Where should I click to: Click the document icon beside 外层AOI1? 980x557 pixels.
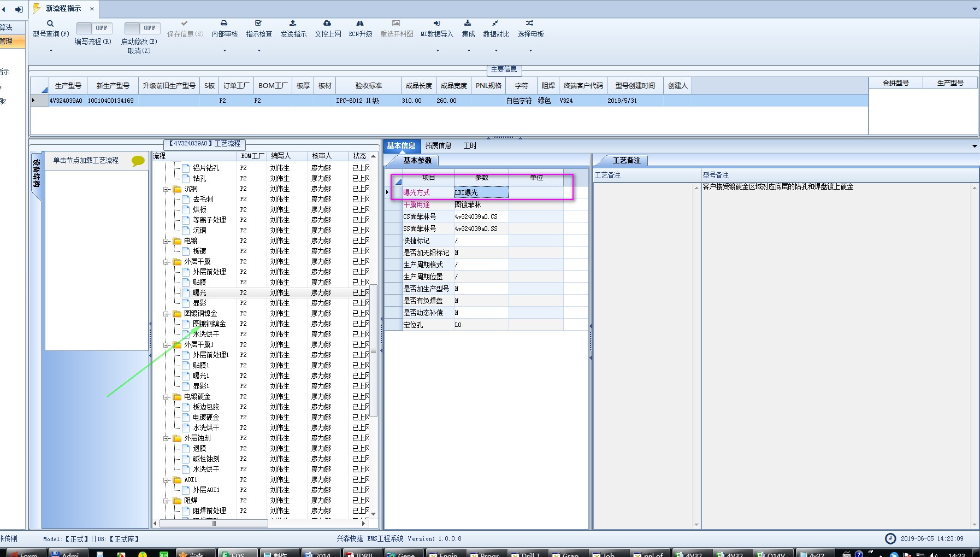click(x=186, y=490)
